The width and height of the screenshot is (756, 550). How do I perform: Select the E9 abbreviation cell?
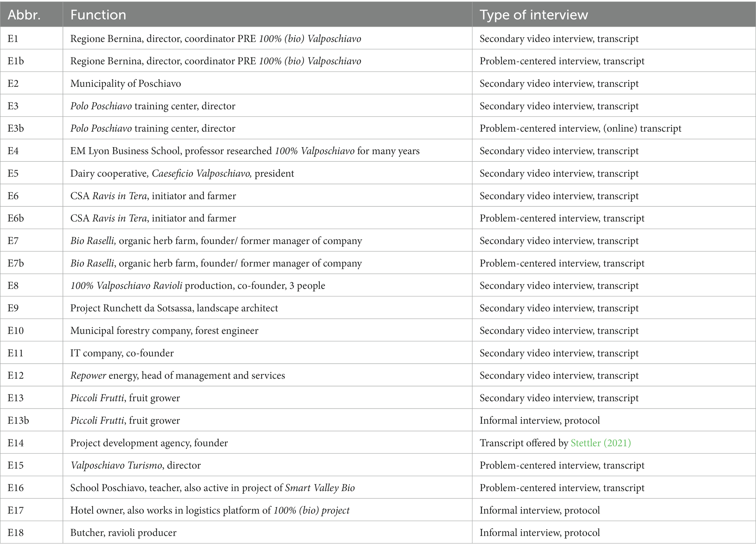(31, 308)
